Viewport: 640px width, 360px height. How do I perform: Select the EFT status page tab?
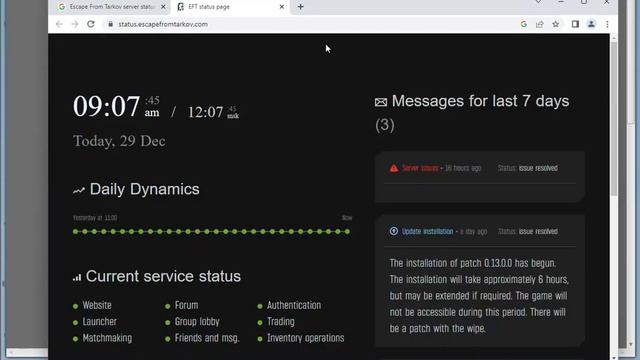click(231, 7)
